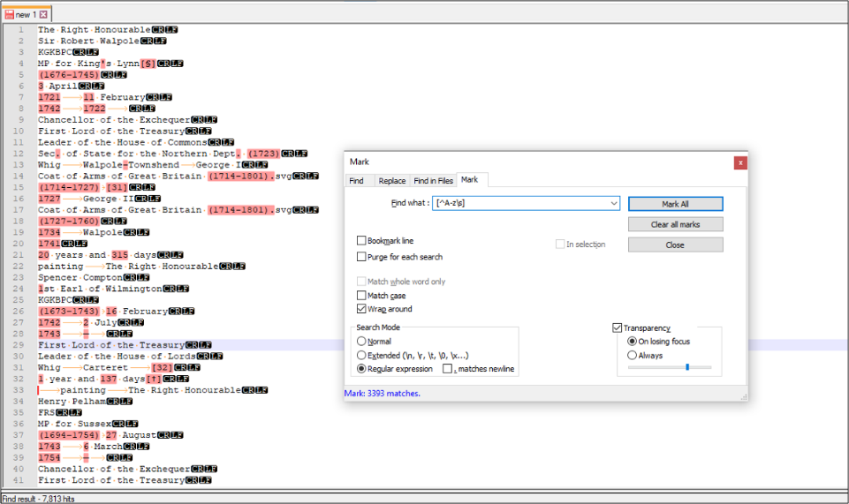
Task: Click '20 years and 315 days' text
Action: tap(97, 255)
